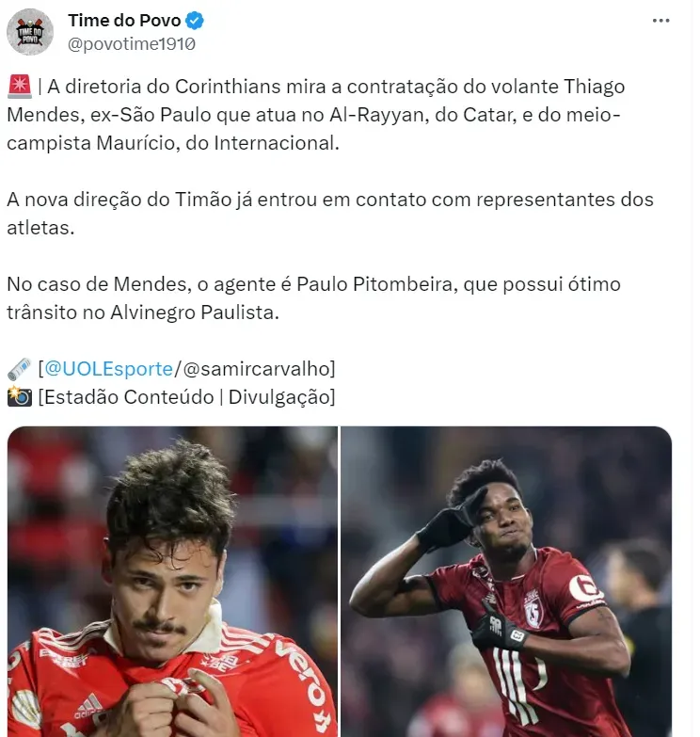Open the Time do Povo display name
The height and width of the screenshot is (737, 700).
pyautogui.click(x=124, y=21)
